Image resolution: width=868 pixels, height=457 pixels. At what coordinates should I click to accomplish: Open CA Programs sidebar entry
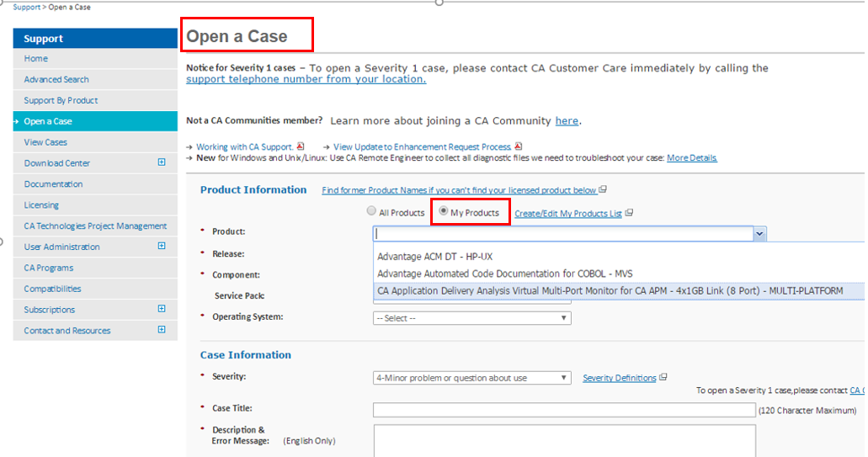pyautogui.click(x=95, y=268)
